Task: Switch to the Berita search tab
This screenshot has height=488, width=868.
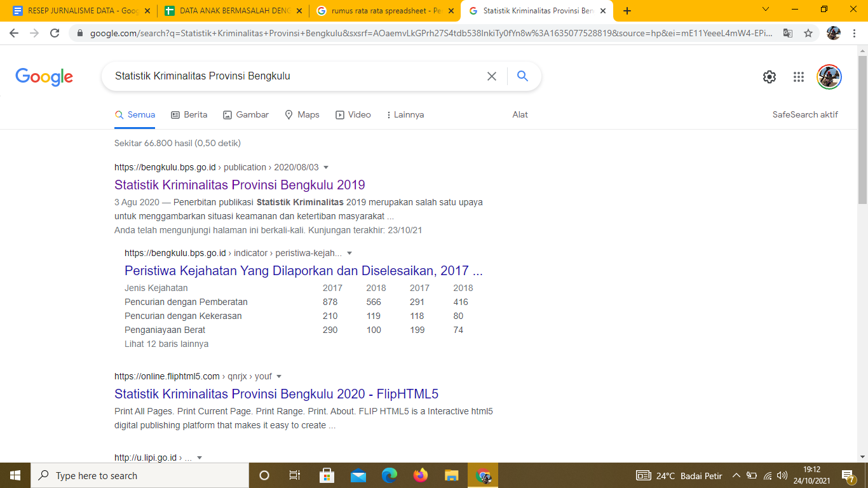Action: (x=189, y=115)
